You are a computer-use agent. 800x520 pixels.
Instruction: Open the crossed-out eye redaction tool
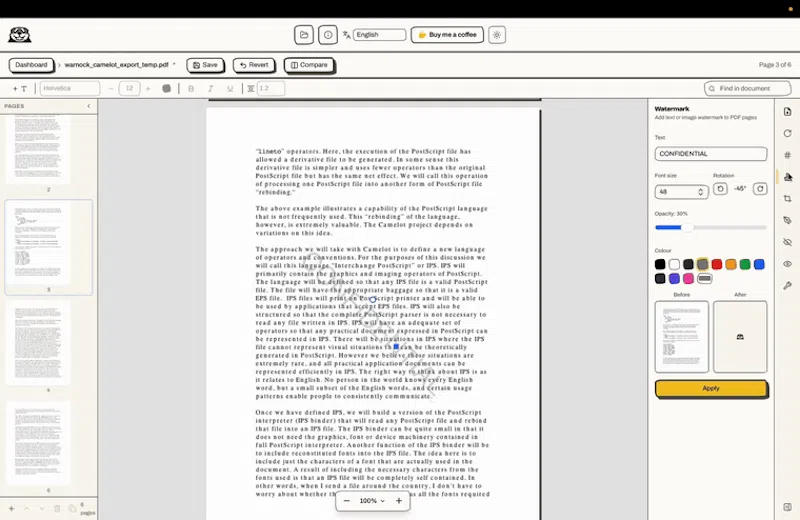(x=788, y=242)
